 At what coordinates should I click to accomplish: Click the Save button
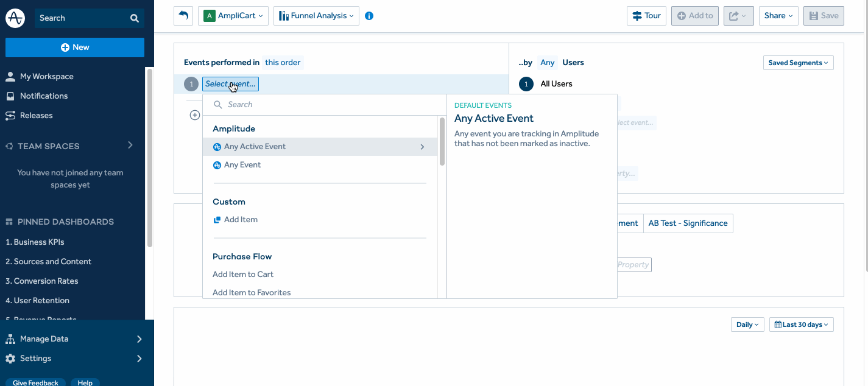[824, 16]
